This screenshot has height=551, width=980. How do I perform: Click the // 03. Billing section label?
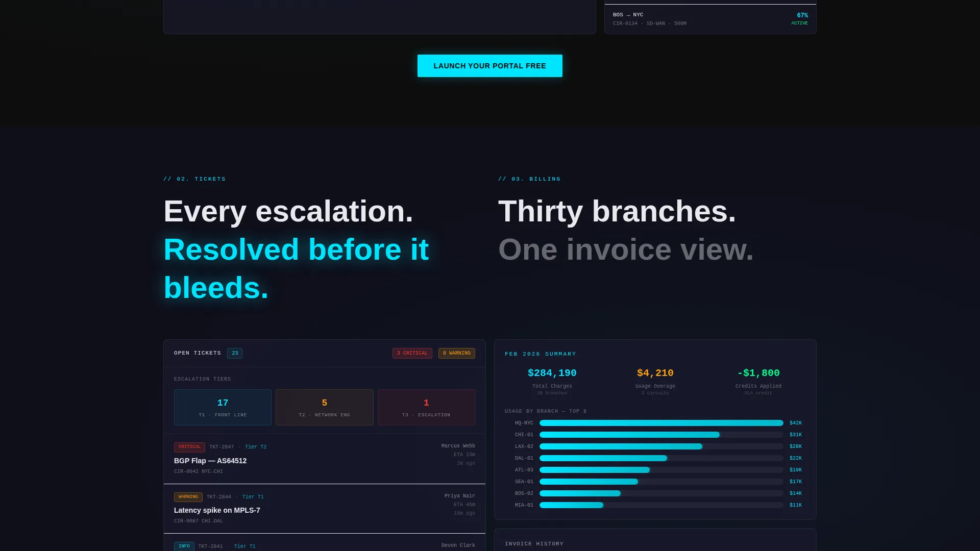[529, 179]
